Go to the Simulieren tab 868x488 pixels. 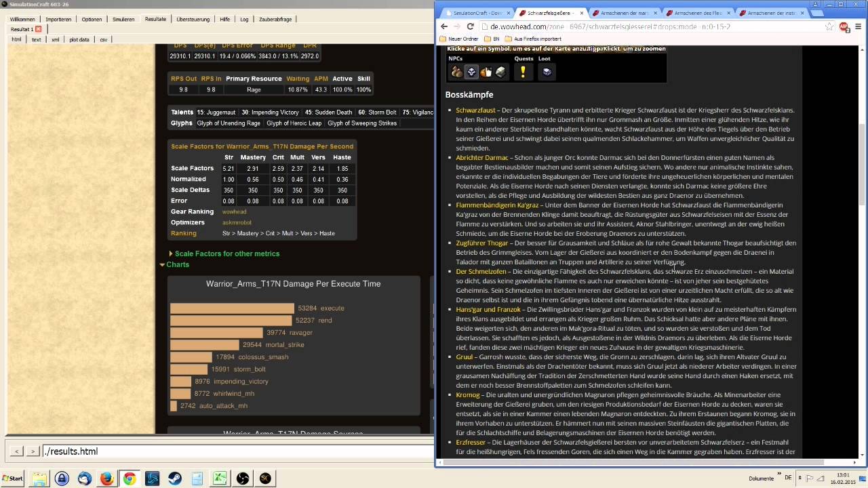click(123, 19)
